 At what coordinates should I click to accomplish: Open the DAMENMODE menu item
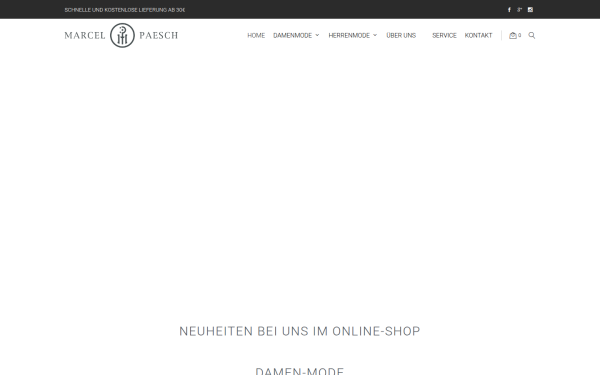coord(292,35)
